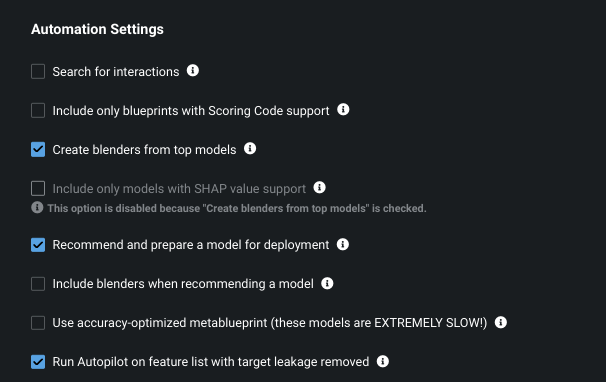Viewport: 606px width, 382px height.
Task: Tick Include blenders when recommending a model
Action: tap(38, 284)
